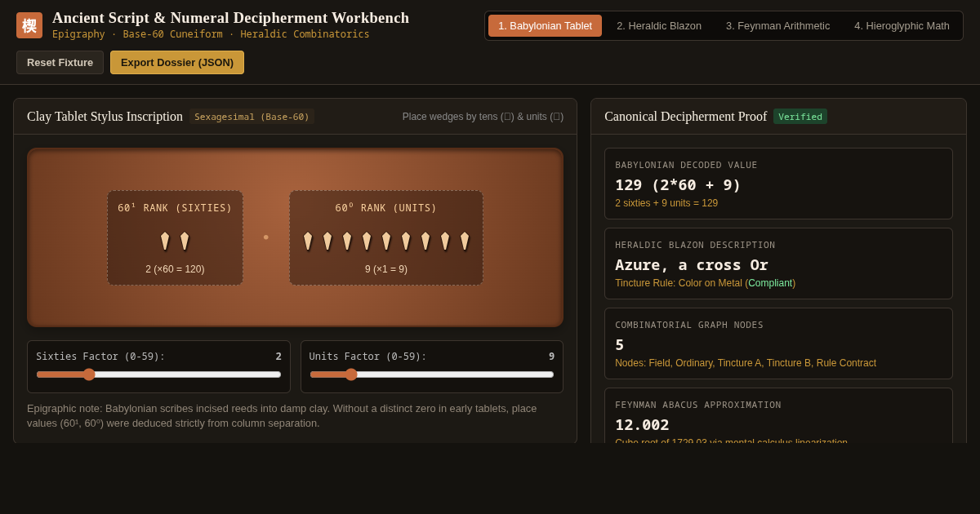Click the Babylonian Decoded Value card heading
This screenshot has width=980, height=514.
point(686,165)
